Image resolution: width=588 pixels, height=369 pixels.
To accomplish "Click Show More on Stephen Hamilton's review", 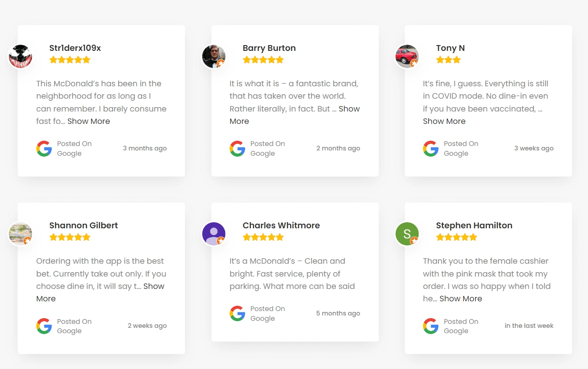I will coord(461,298).
